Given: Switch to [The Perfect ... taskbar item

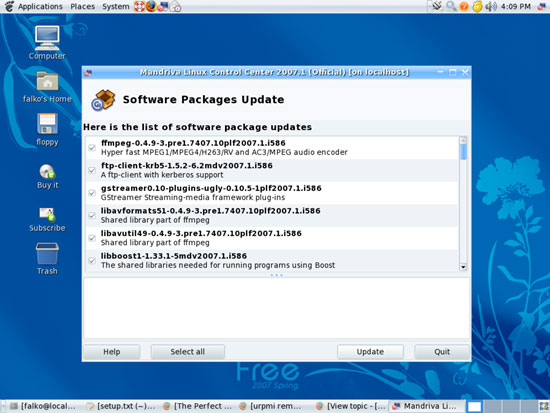Looking at the screenshot, I should click(197, 406).
